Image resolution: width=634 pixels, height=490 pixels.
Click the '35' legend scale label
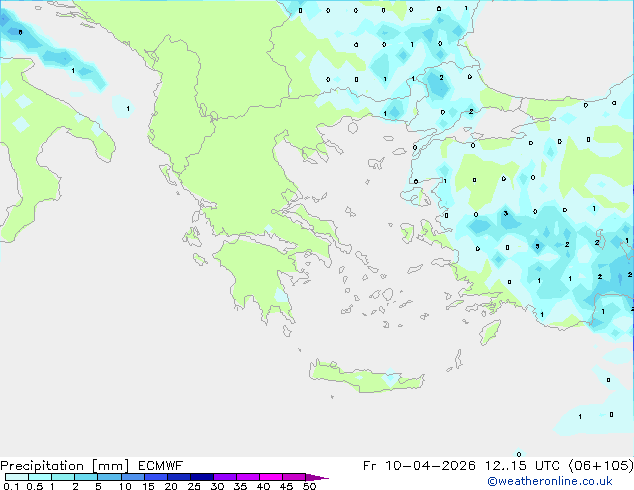240,486
